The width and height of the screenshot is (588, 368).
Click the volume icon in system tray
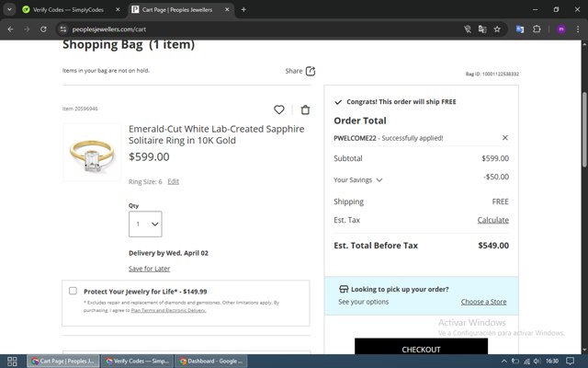pos(537,362)
